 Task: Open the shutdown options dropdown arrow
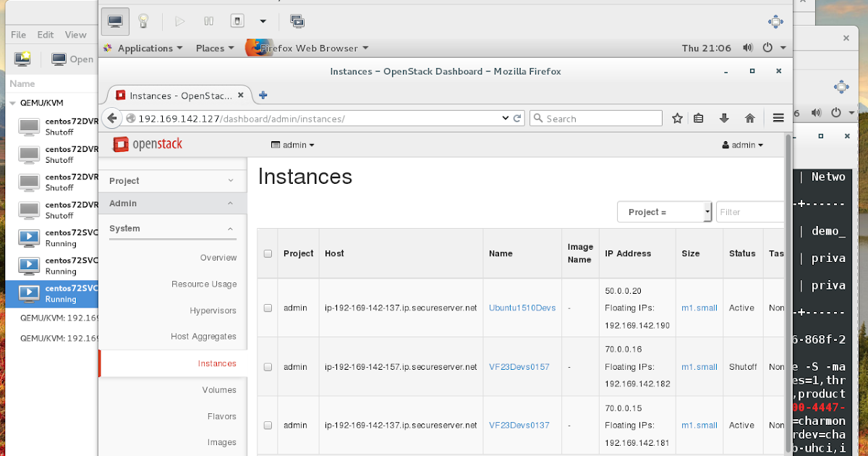263,21
